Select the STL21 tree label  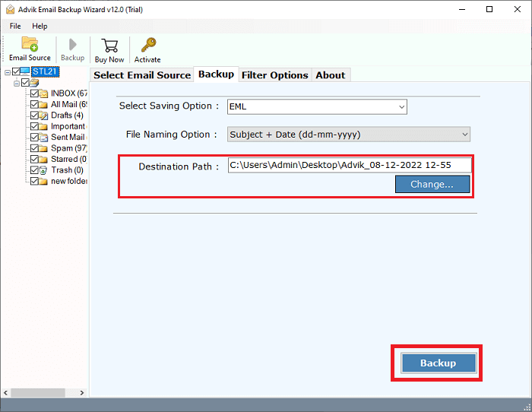click(x=45, y=71)
